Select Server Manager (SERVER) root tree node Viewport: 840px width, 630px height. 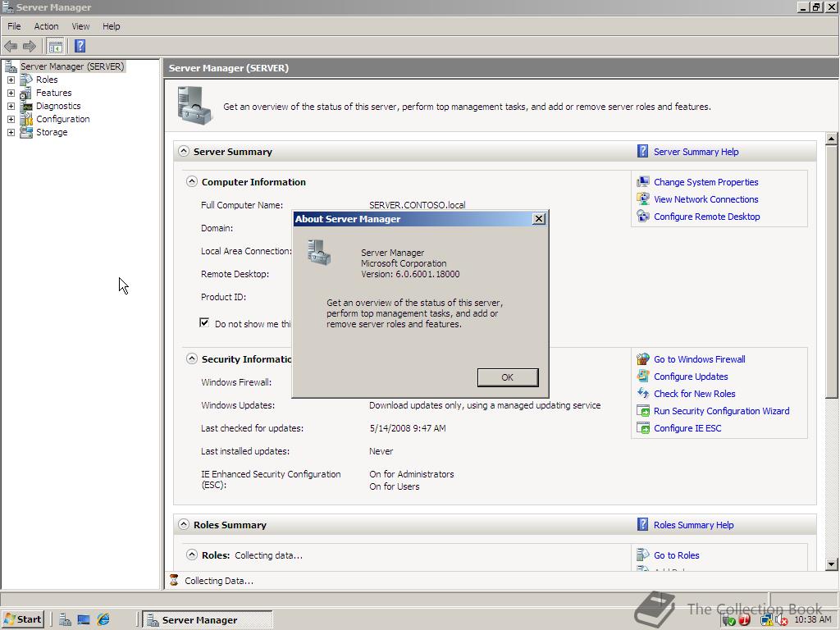click(x=72, y=66)
